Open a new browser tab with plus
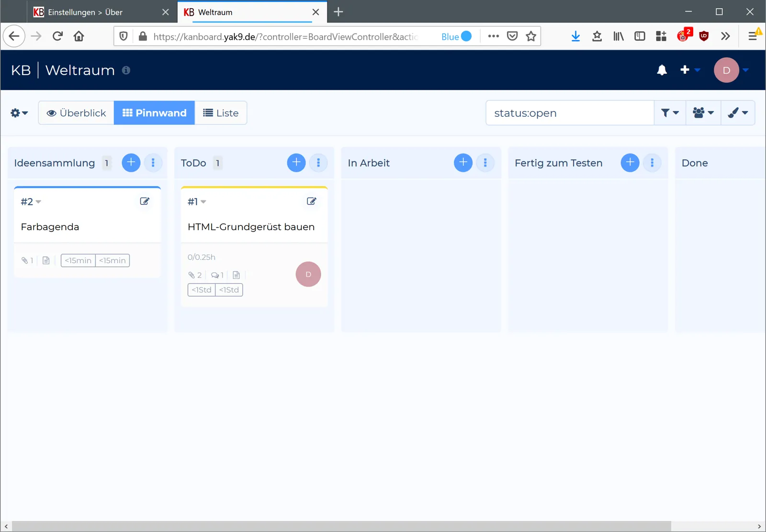The width and height of the screenshot is (766, 532). (338, 12)
